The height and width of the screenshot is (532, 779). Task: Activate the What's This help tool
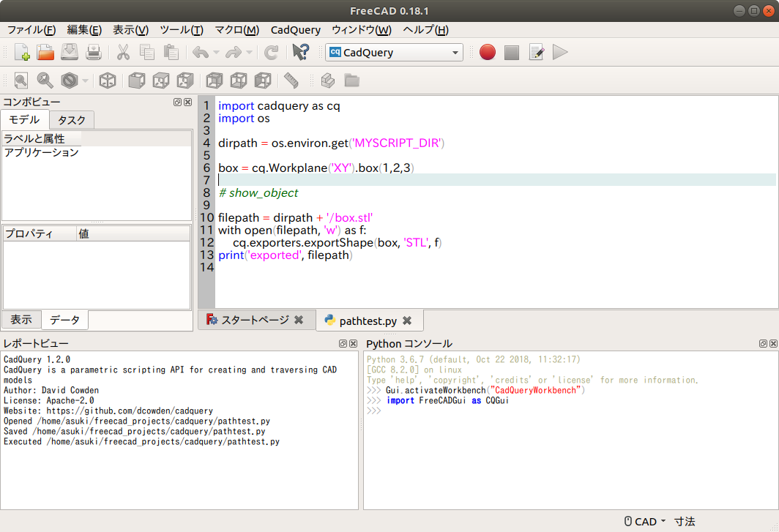coord(301,52)
